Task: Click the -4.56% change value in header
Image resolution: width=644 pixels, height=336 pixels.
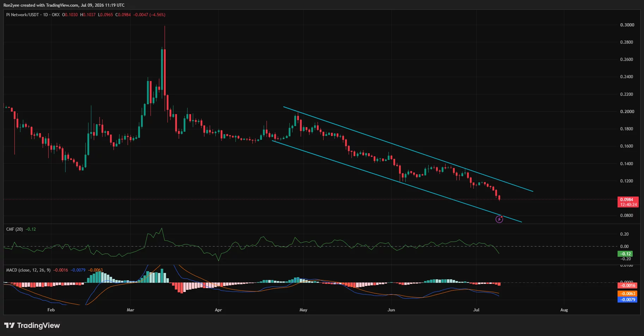Action: [x=157, y=15]
